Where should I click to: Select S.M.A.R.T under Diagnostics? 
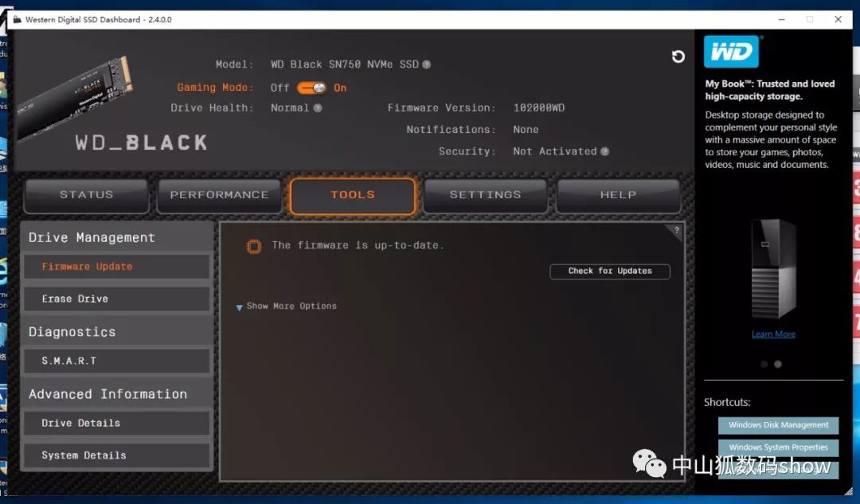tap(116, 361)
